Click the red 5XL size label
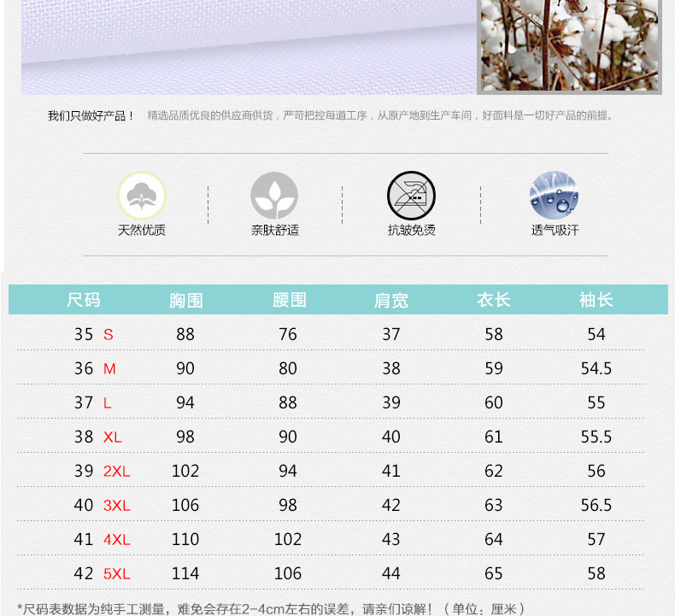Viewport: 675px width, 616px height. 117,574
